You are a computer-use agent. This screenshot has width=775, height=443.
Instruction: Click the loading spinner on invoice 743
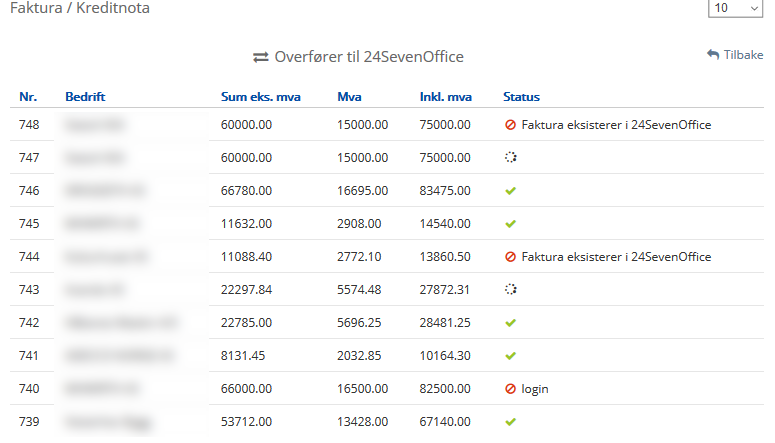[511, 290]
